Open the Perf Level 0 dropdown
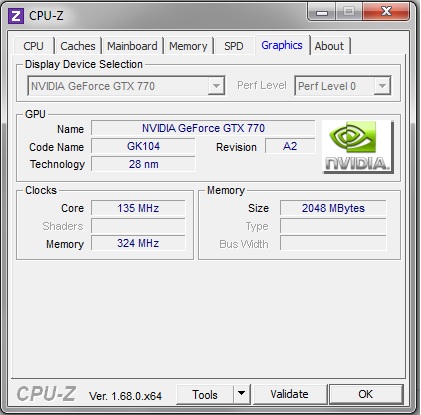Screen dimensions: 421x415 pyautogui.click(x=343, y=86)
